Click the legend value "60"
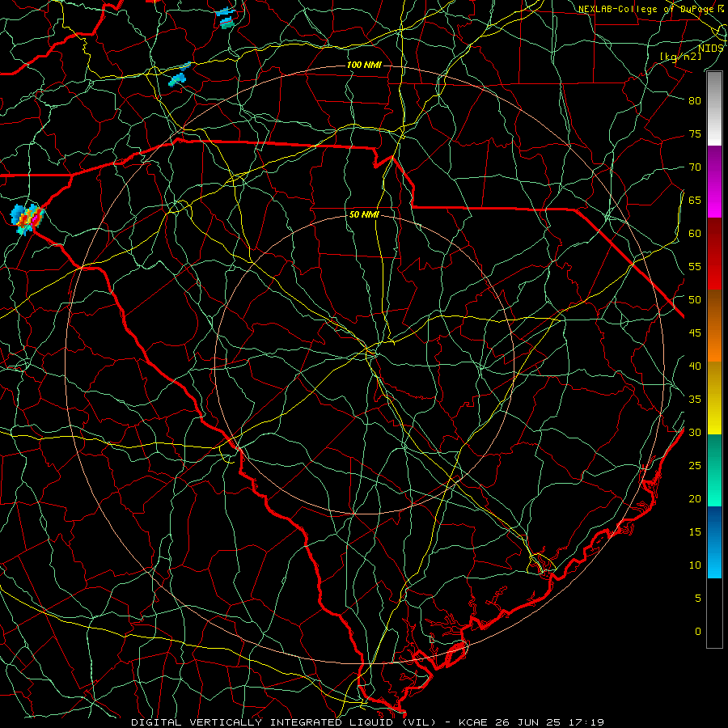 click(x=695, y=234)
